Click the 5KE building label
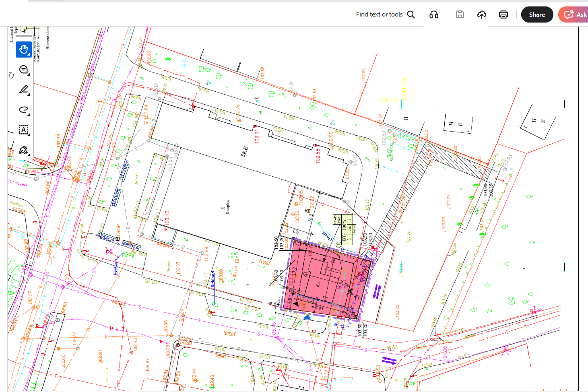Image resolution: width=588 pixels, height=392 pixels. click(244, 152)
